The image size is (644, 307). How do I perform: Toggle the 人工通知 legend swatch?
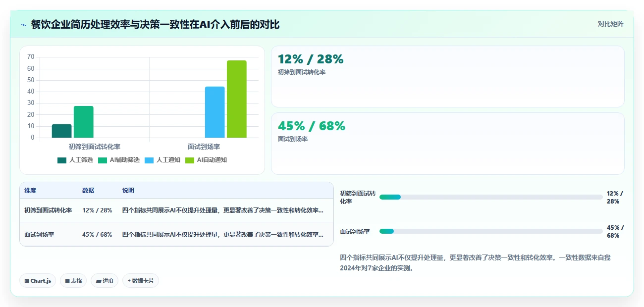click(149, 160)
